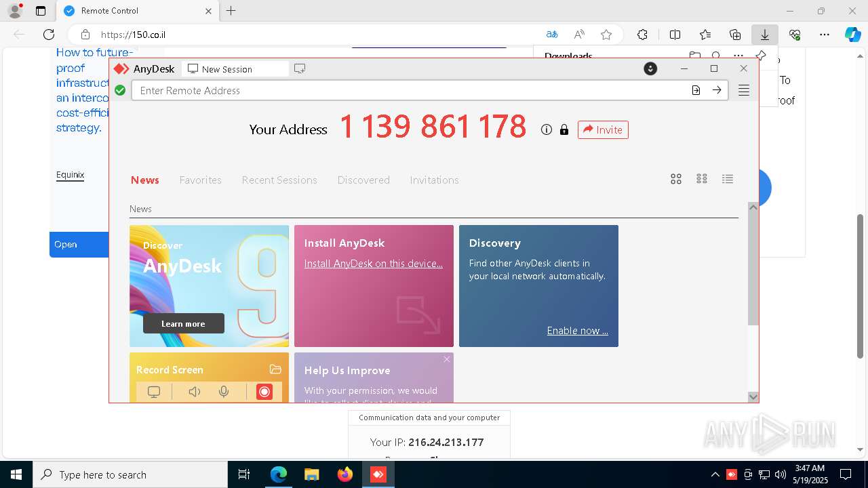Open the Edge downloads icon
The image size is (868, 488).
tap(765, 35)
